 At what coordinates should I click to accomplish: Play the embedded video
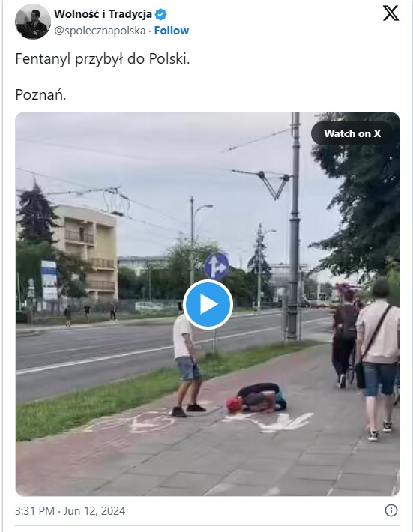click(x=208, y=304)
